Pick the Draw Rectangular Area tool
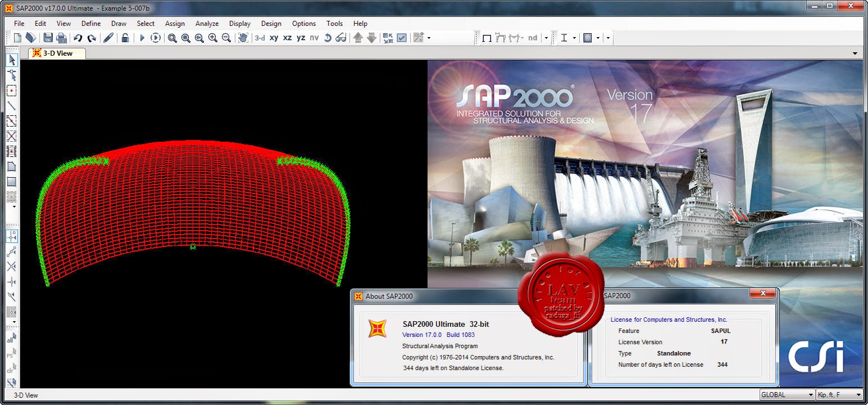Viewport: 868px width, 405px height. click(x=11, y=182)
